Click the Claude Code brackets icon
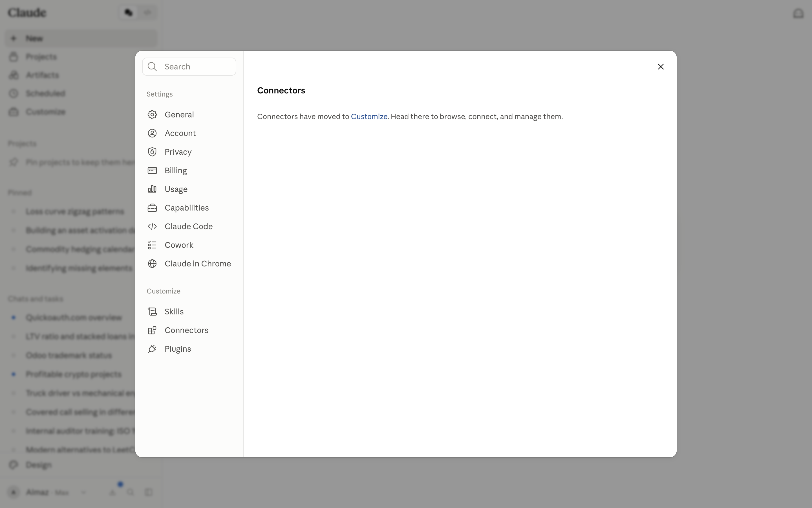The width and height of the screenshot is (812, 508). point(152,226)
